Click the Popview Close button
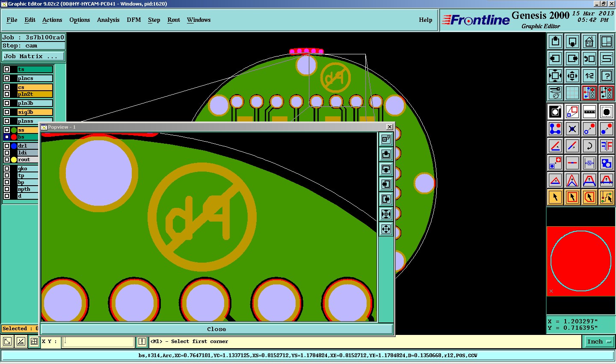This screenshot has width=616, height=364. click(x=216, y=329)
